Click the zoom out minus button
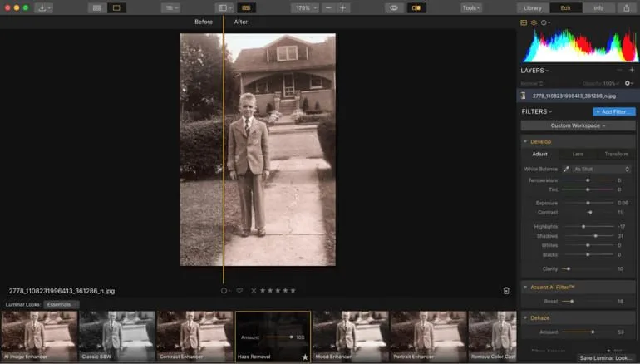Image resolution: width=640 pixels, height=364 pixels. (328, 7)
